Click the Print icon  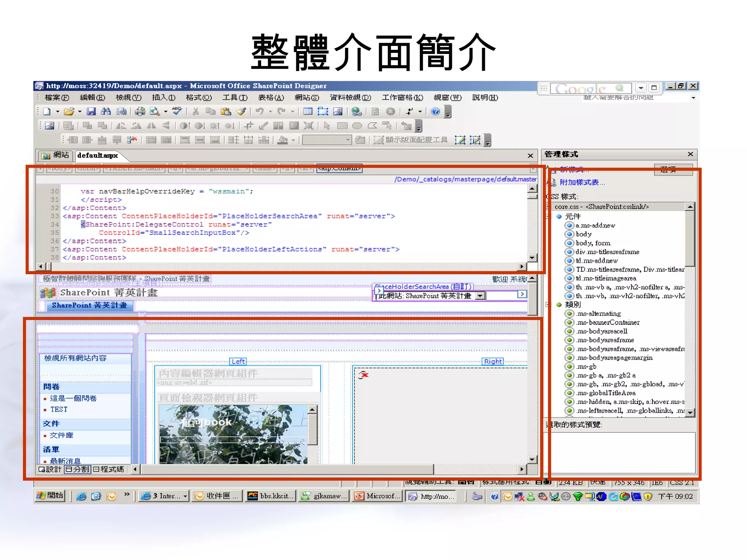click(140, 112)
